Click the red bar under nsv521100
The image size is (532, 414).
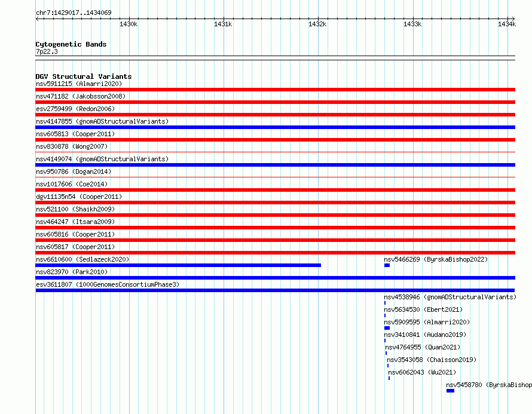pos(275,215)
